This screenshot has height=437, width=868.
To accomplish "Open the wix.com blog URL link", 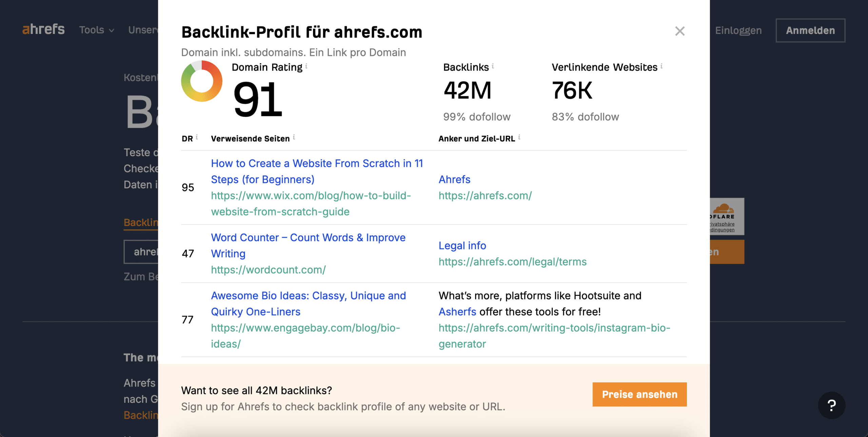I will tap(311, 204).
